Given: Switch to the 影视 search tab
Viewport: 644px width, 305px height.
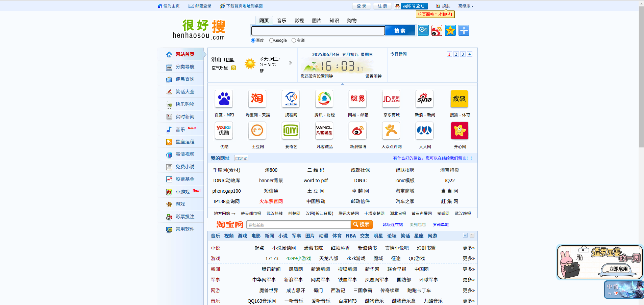Looking at the screenshot, I should pos(299,21).
